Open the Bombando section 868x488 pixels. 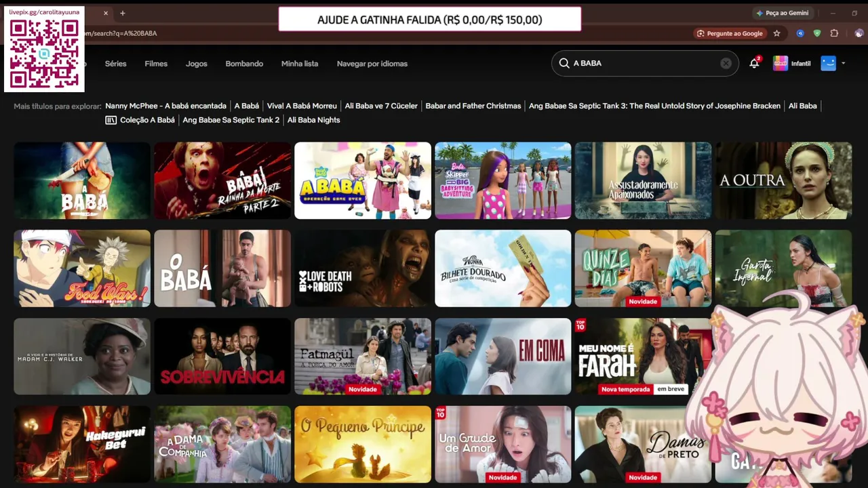[244, 64]
